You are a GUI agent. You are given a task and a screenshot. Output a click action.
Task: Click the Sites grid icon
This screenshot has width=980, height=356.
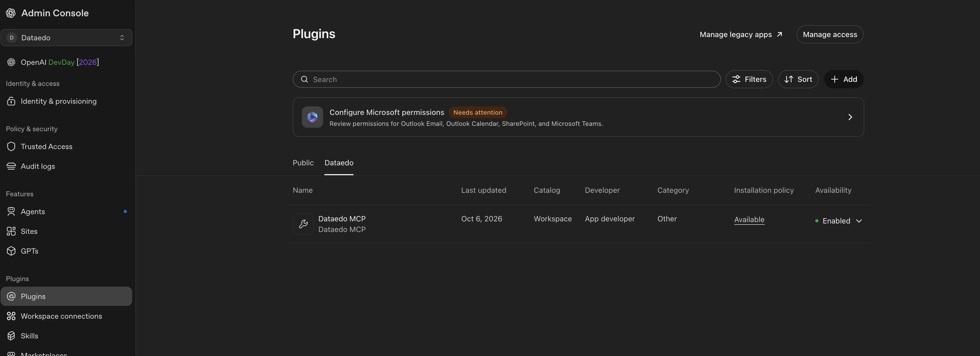[11, 231]
